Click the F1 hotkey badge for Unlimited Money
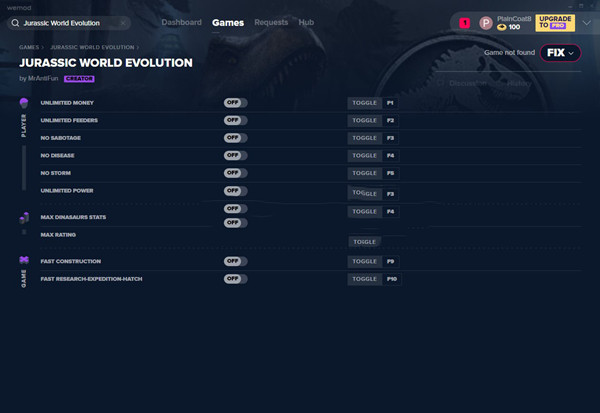The width and height of the screenshot is (600, 413). 390,103
